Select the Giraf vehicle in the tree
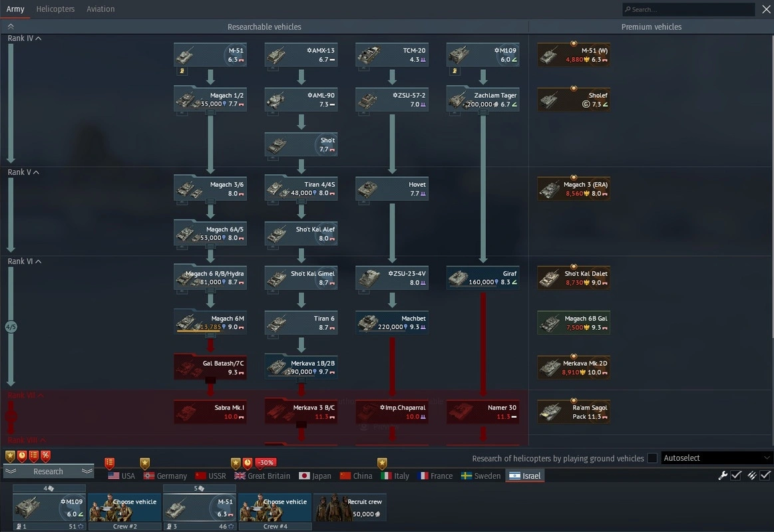The image size is (774, 532). [x=483, y=277]
